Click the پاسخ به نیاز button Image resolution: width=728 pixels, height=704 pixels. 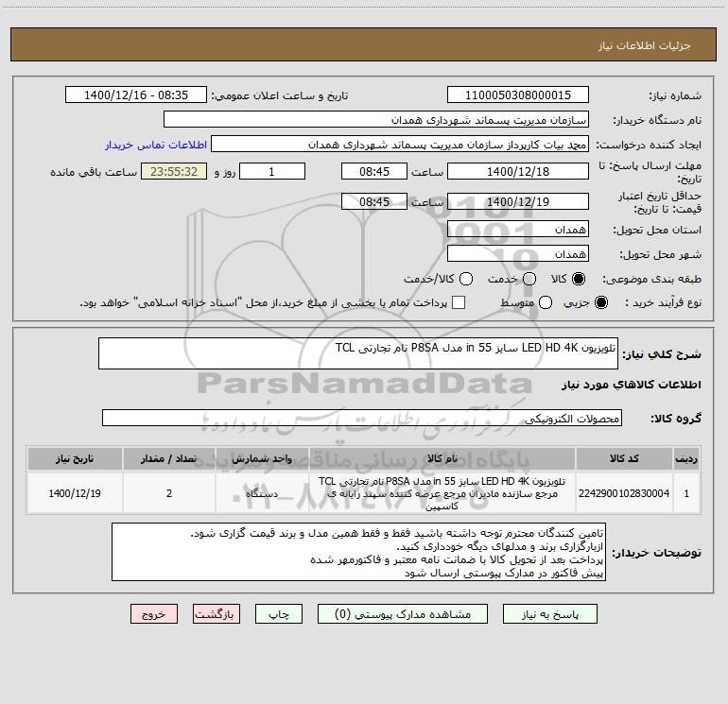pos(549,614)
